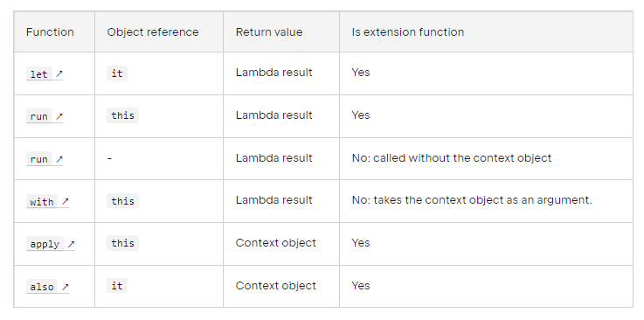644x320 pixels.
Task: Open the let function link
Action: point(39,74)
